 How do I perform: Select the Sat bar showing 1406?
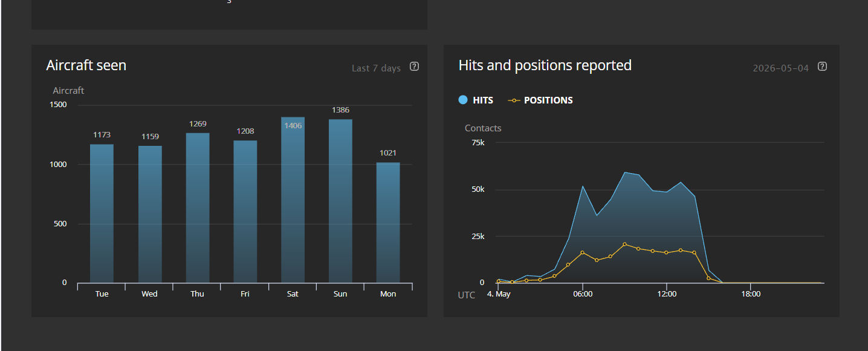[x=293, y=200]
